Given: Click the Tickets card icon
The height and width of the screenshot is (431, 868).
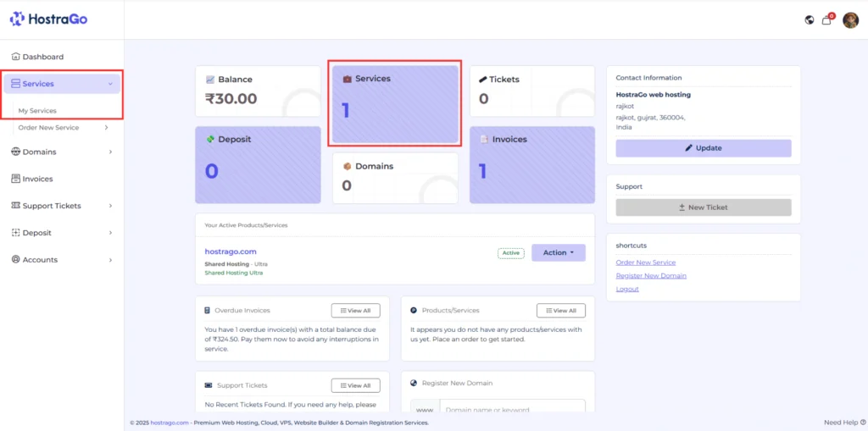Looking at the screenshot, I should tap(482, 80).
